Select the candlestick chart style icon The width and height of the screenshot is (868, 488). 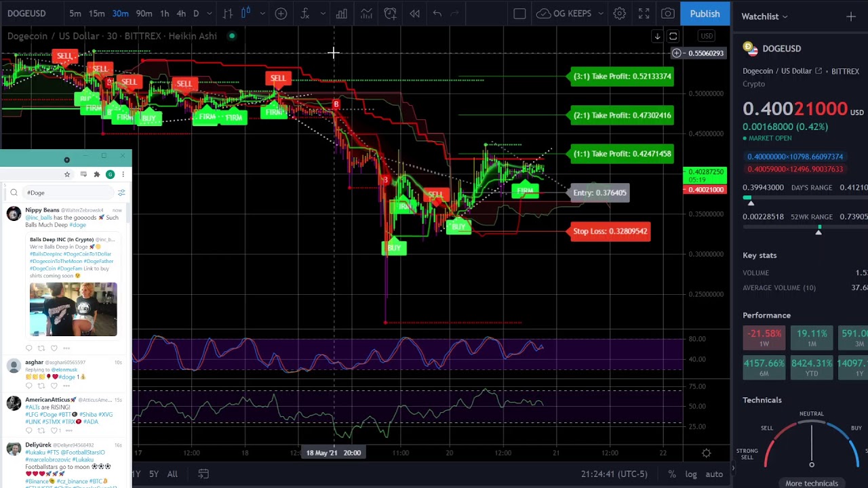(245, 14)
